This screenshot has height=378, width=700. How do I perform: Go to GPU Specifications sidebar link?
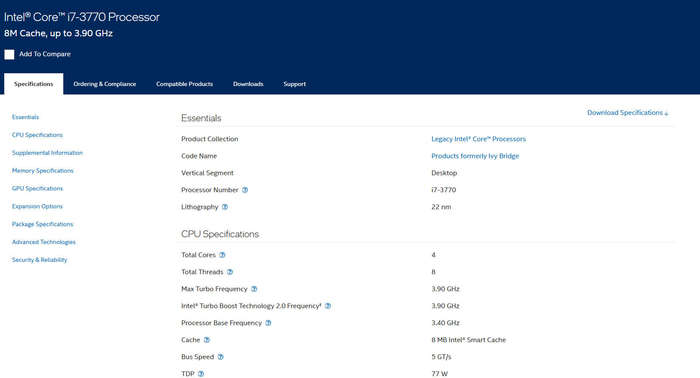(x=38, y=188)
